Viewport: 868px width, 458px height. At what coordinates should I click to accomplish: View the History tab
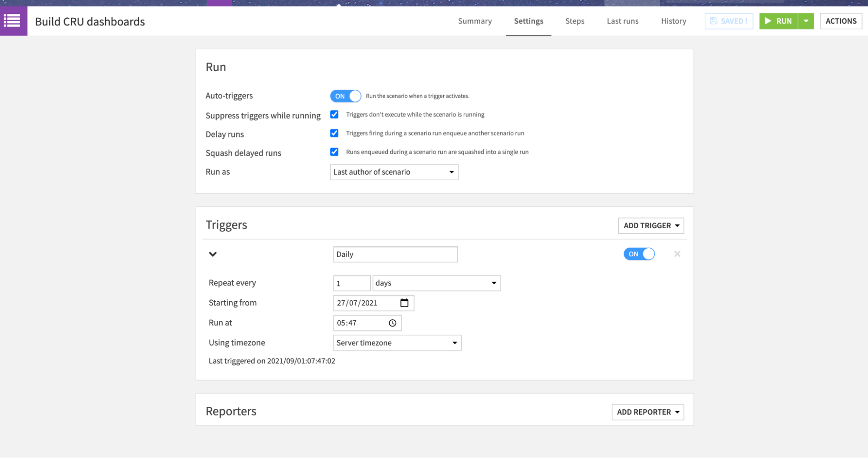tap(673, 21)
